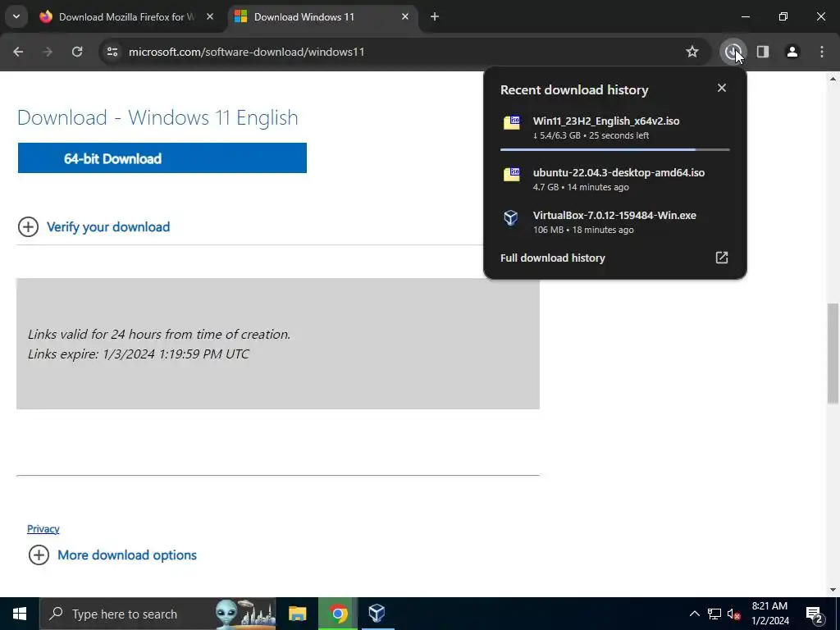Open the clock and date flyout
Image resolution: width=840 pixels, height=630 pixels.
[x=769, y=614]
